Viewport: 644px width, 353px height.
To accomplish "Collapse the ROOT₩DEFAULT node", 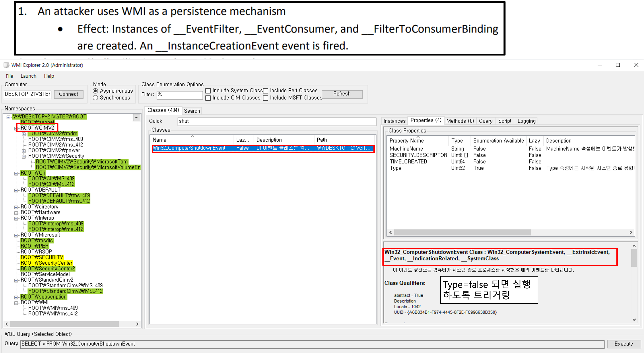I will point(16,190).
